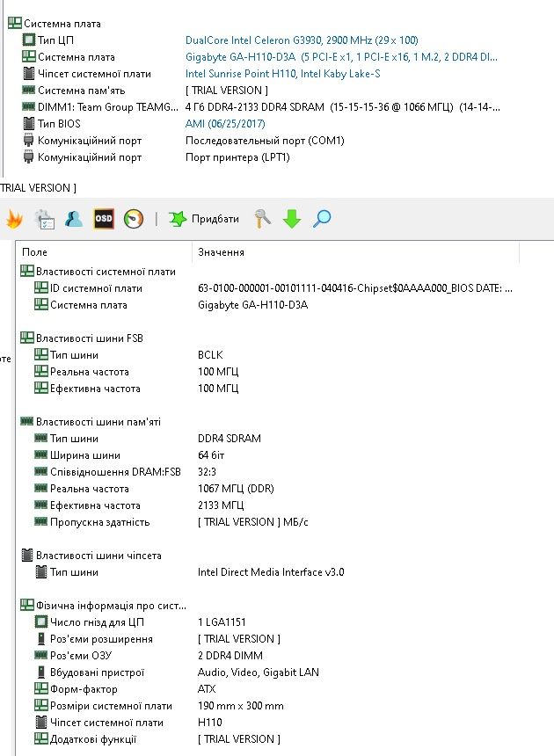Click the Вбудовані пристрої icon

click(41, 672)
